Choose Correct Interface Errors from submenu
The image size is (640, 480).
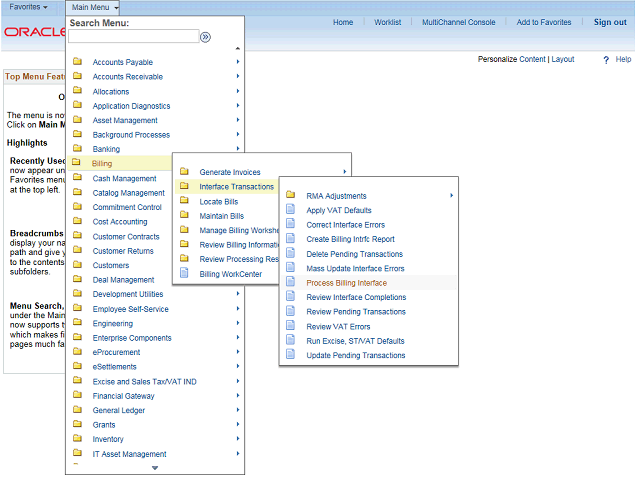(346, 225)
